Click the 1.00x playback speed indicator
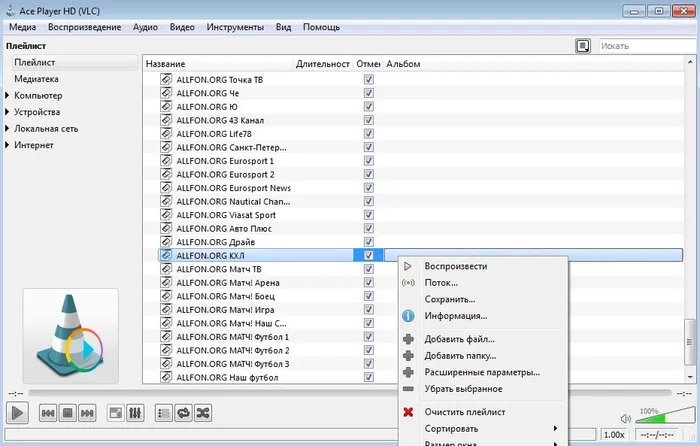700x446 pixels. (614, 434)
